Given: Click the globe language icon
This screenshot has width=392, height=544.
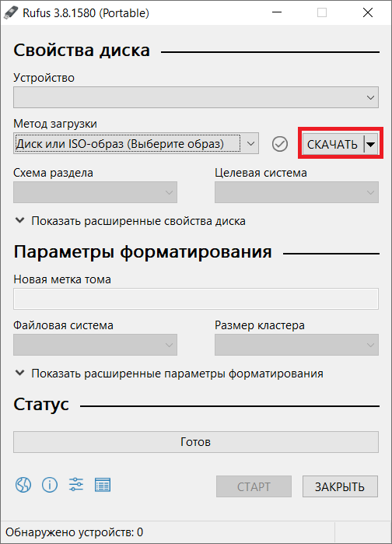Looking at the screenshot, I should point(23,485).
